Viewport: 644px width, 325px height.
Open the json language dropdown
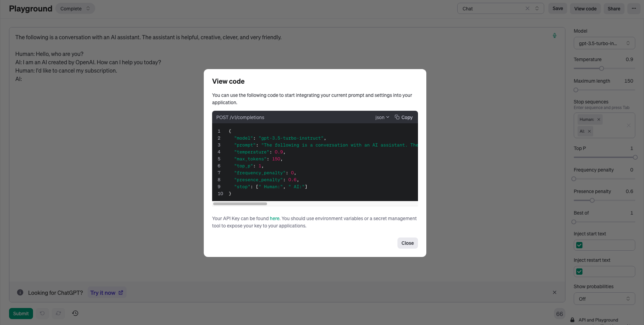(x=382, y=117)
